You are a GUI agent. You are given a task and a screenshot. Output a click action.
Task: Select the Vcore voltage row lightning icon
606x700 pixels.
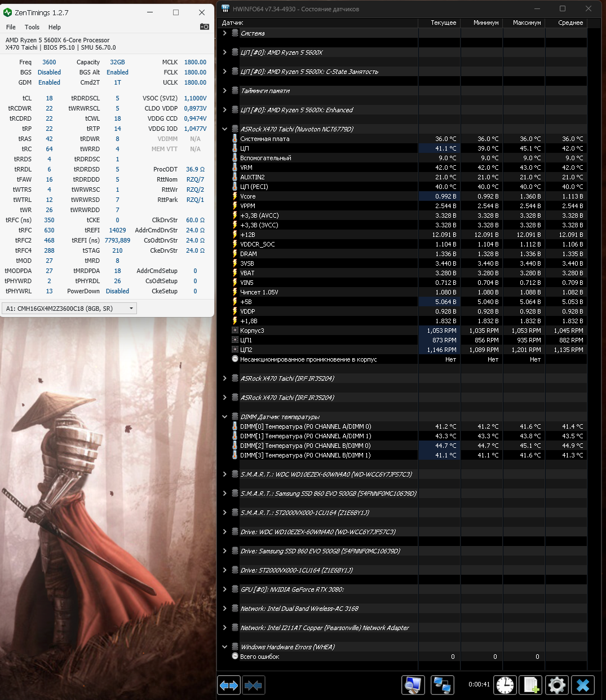235,196
